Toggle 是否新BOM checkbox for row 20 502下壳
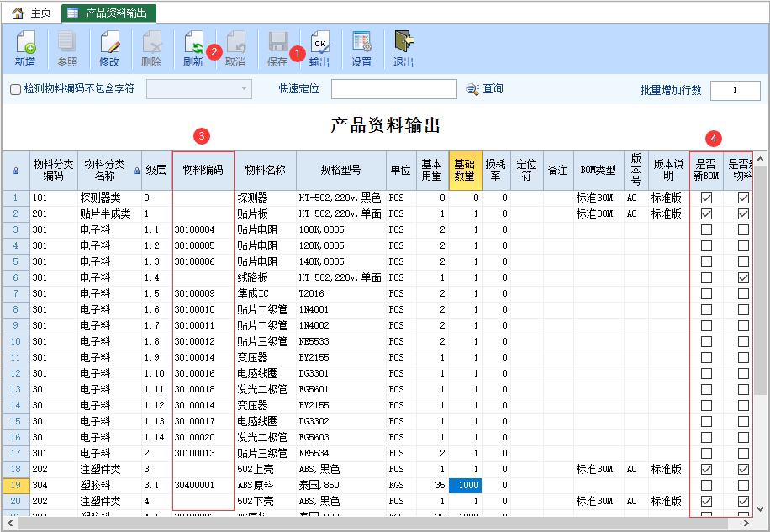Screen dimensions: 770x532 coord(706,501)
